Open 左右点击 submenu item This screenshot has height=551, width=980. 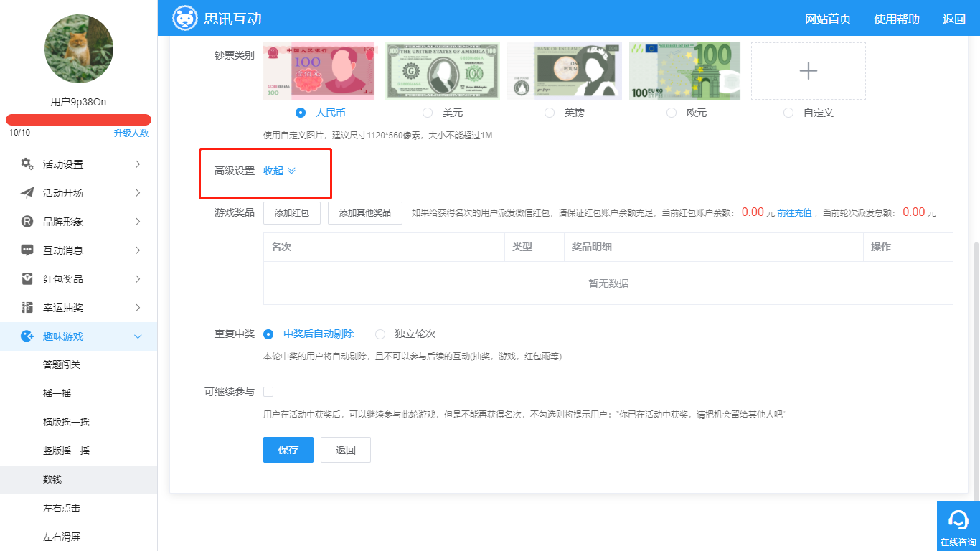[62, 508]
